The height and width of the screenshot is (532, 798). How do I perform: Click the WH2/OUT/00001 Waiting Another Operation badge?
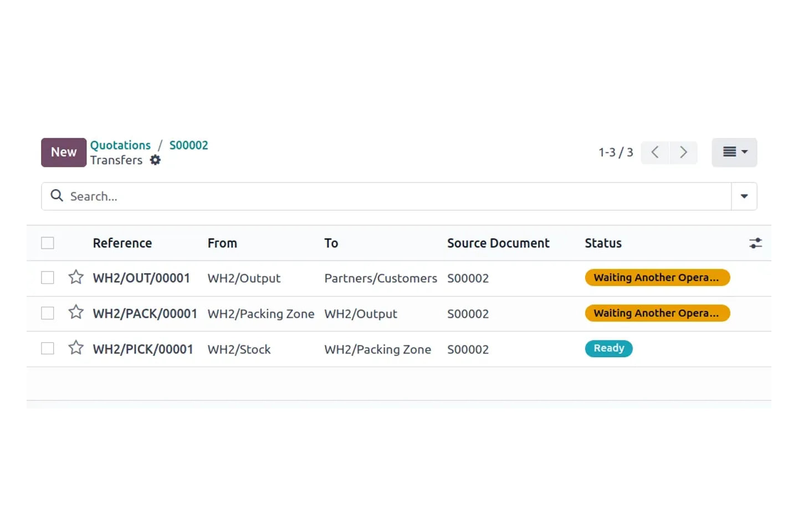point(657,278)
